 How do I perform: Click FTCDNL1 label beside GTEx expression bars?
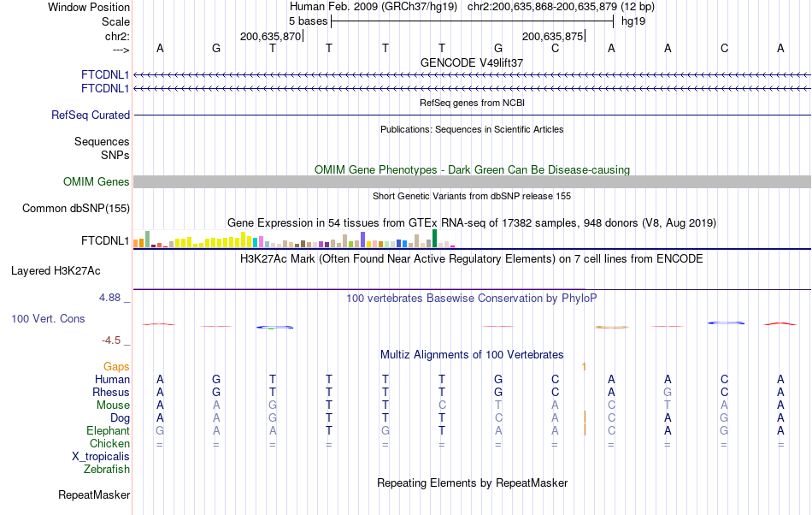[x=105, y=241]
